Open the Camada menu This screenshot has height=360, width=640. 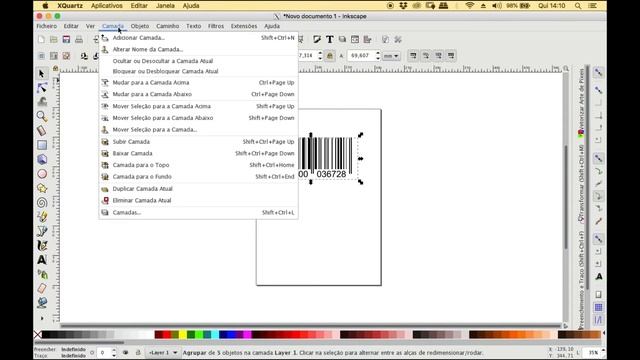click(113, 26)
